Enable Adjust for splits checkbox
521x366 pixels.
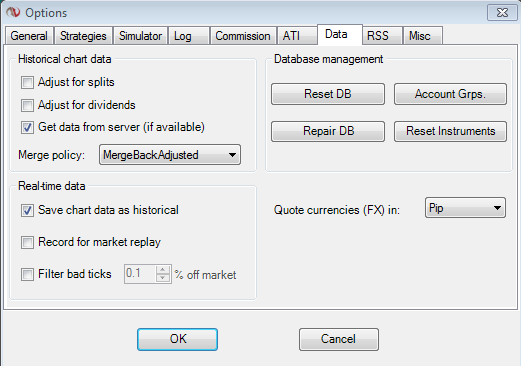click(x=27, y=82)
